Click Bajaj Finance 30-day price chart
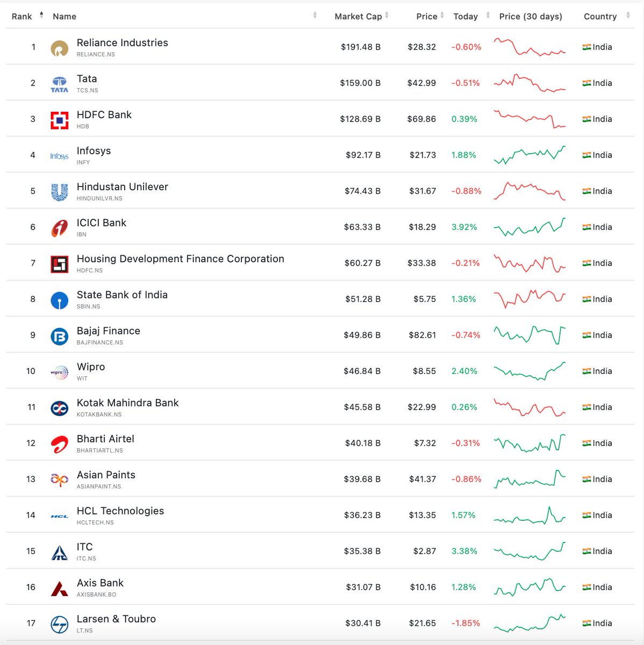 click(529, 335)
